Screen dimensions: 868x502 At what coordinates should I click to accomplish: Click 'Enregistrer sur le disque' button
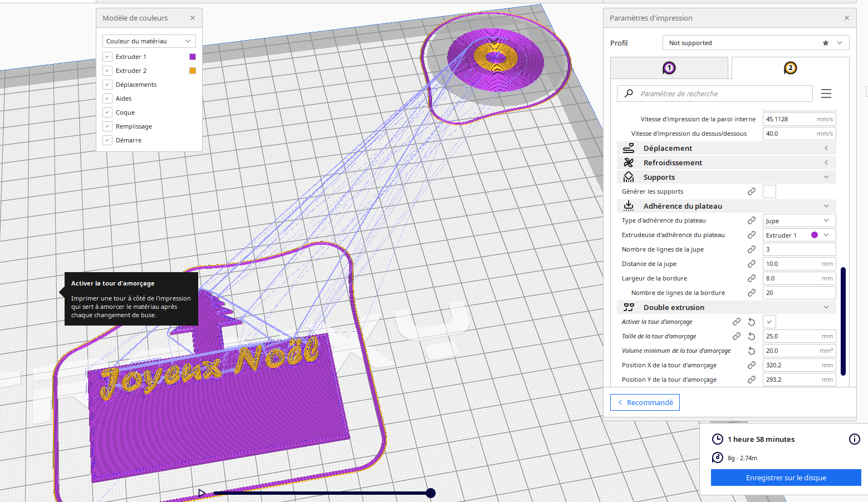click(786, 478)
